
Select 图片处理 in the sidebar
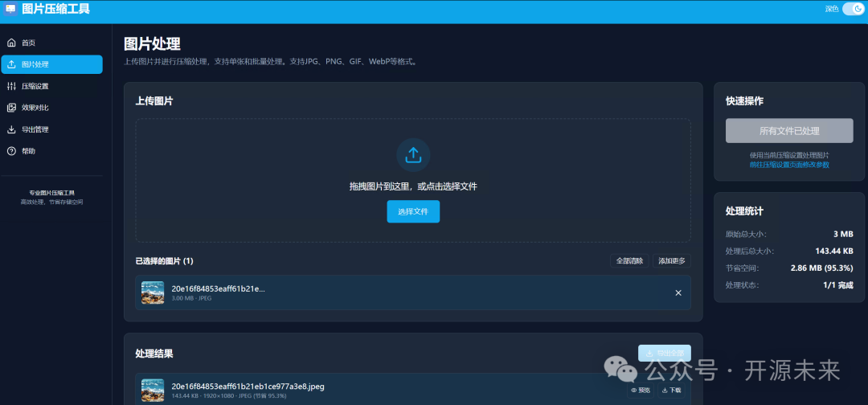(51, 64)
